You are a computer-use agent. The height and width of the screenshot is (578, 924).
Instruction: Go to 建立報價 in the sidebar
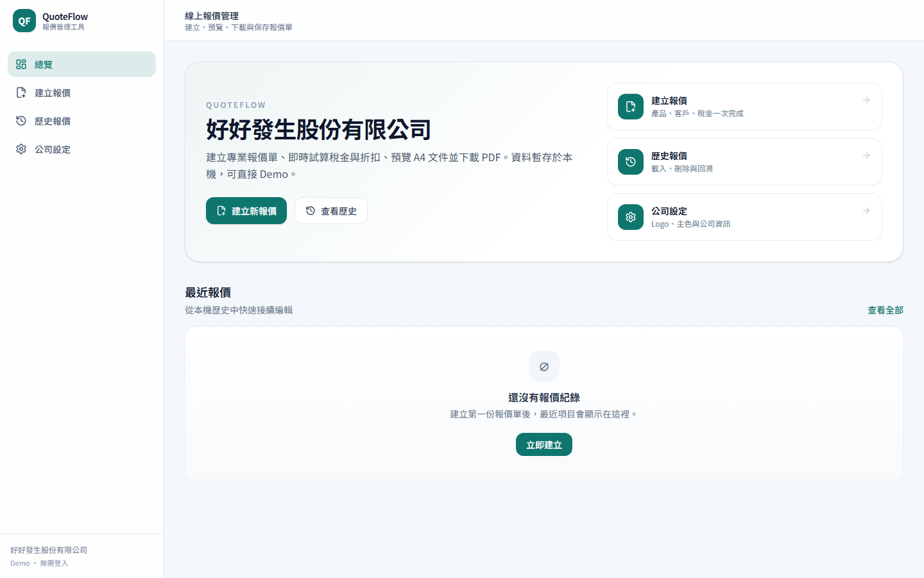click(x=81, y=92)
